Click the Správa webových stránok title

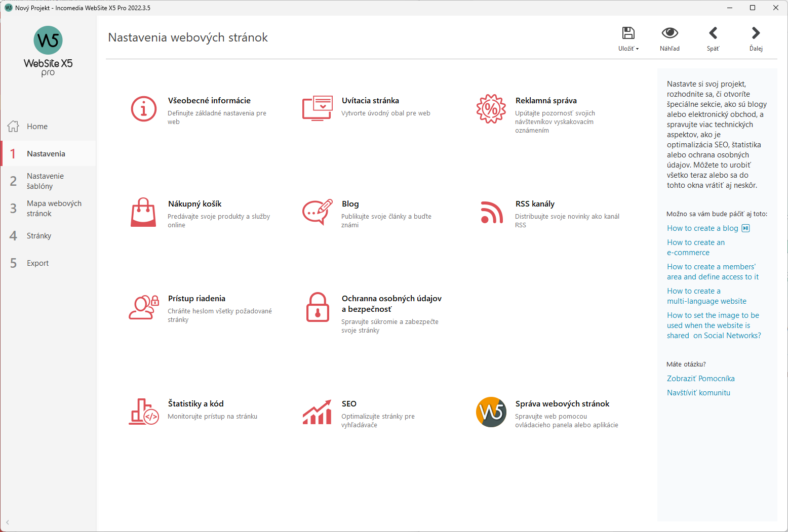[x=562, y=404]
